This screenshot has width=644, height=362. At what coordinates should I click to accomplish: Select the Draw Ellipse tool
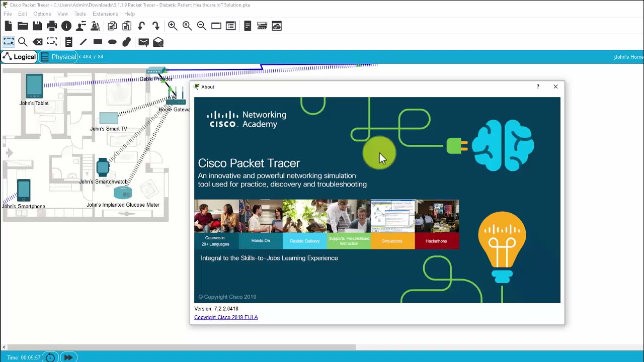click(x=112, y=42)
